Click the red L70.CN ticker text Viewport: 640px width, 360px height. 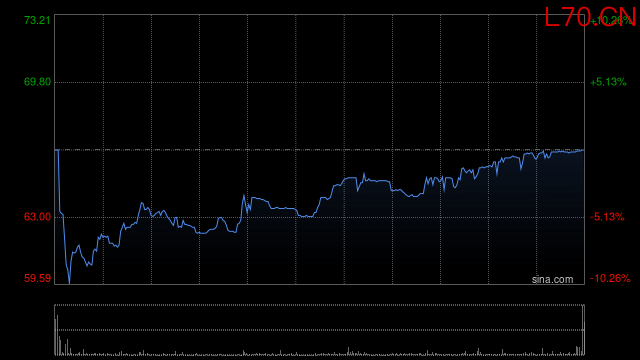click(590, 17)
